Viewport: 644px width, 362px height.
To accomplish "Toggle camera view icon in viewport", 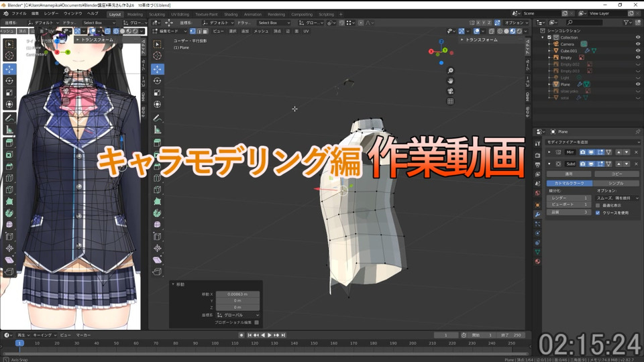I will click(x=450, y=91).
